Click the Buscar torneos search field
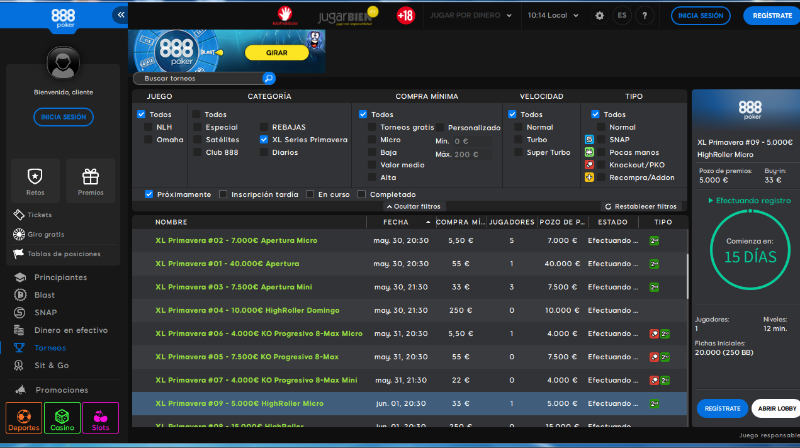The width and height of the screenshot is (800, 448). pos(200,78)
